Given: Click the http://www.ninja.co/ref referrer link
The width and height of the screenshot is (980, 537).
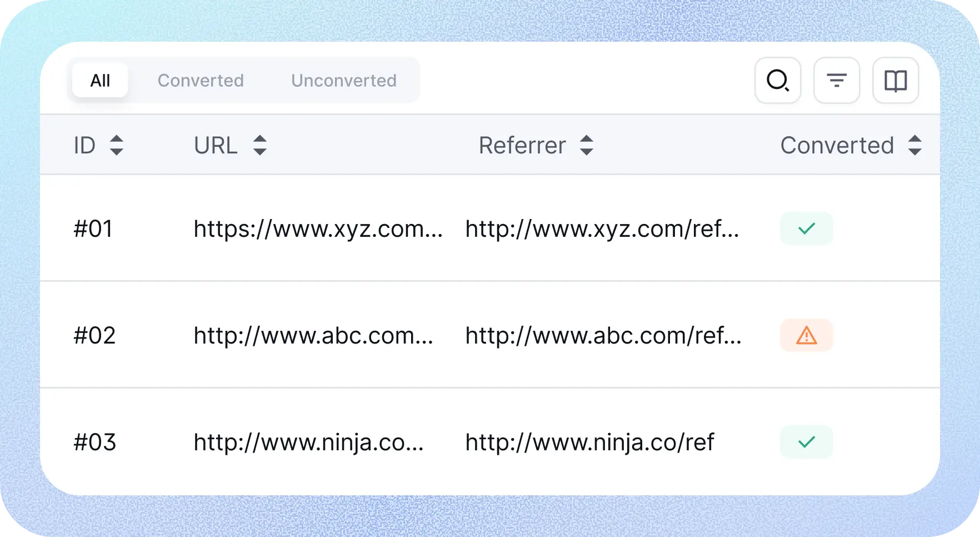Looking at the screenshot, I should click(589, 442).
